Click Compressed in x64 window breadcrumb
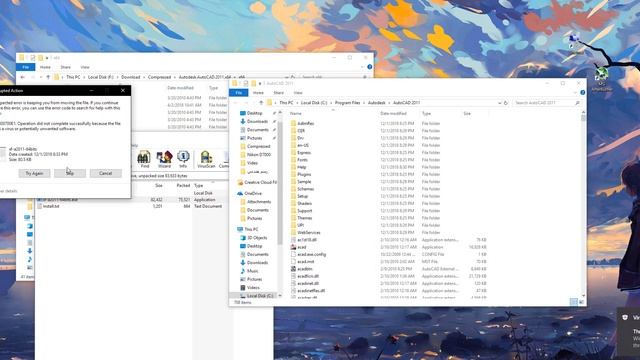Screen dimensions: 640x360 [x=159, y=77]
